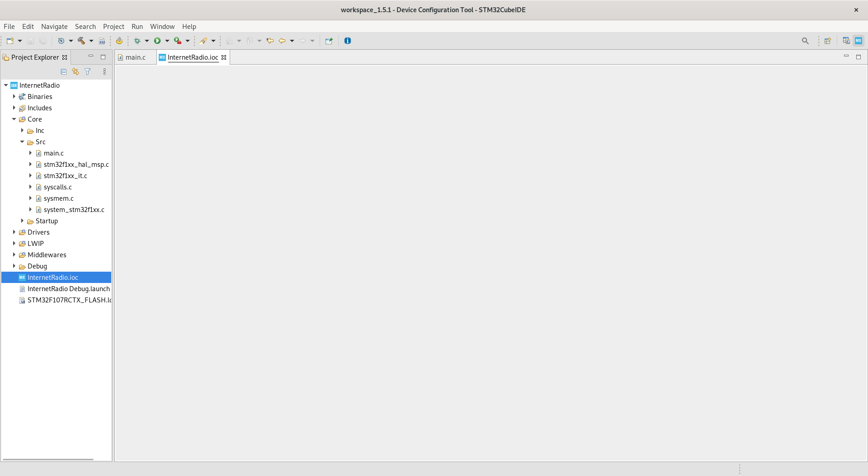The image size is (868, 476).
Task: Click the Search magnifier icon at right
Action: coord(805,41)
